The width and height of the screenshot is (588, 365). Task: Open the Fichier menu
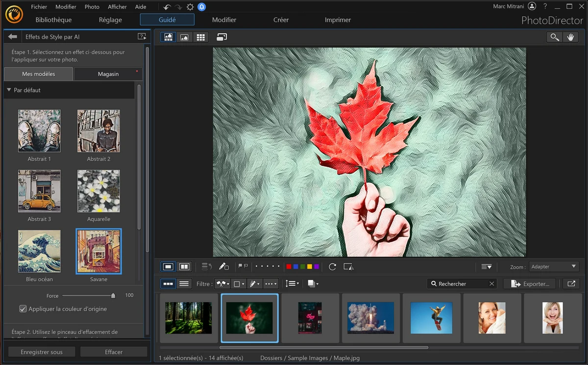click(39, 7)
